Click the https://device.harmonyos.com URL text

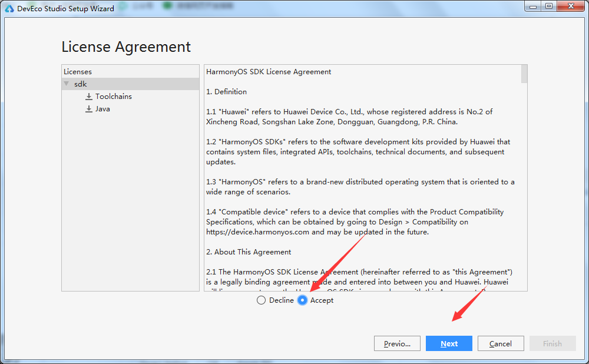point(258,232)
